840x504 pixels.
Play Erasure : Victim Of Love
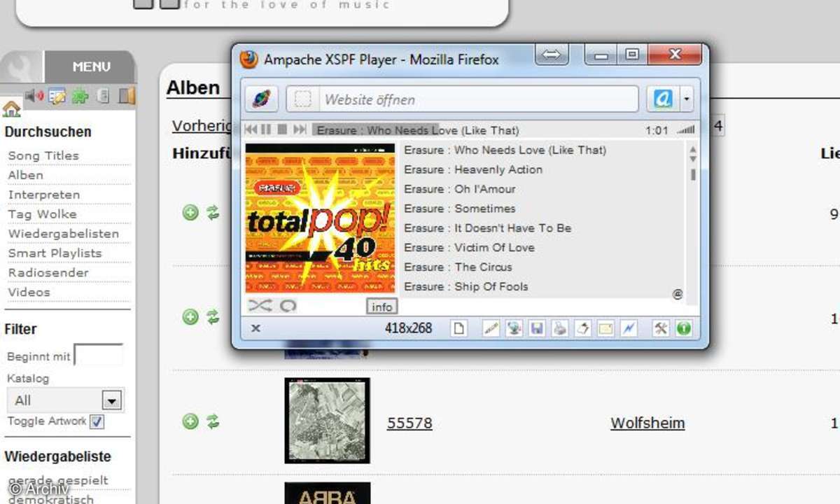(469, 248)
